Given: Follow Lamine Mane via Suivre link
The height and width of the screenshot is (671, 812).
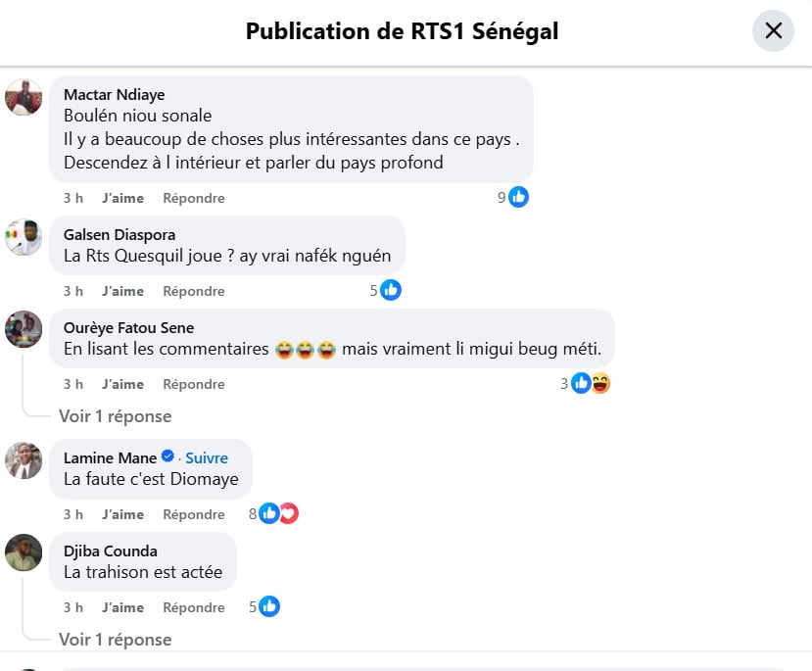Looking at the screenshot, I should pos(207,457).
